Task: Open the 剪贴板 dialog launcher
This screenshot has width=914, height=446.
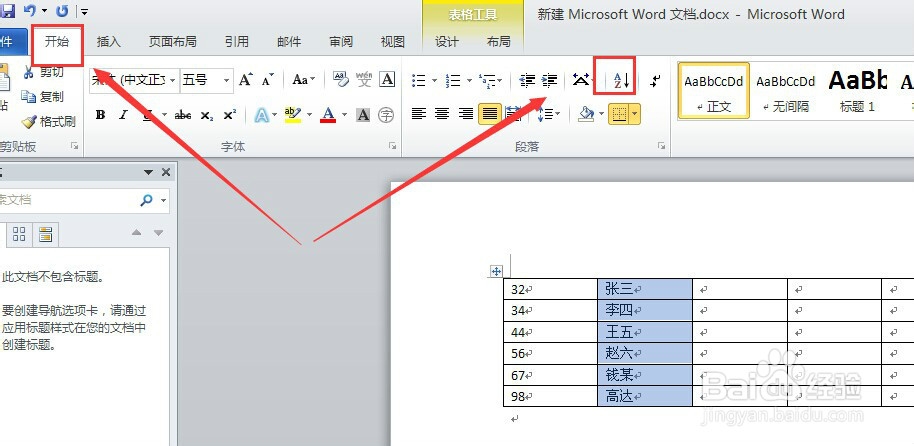Action: [75, 146]
